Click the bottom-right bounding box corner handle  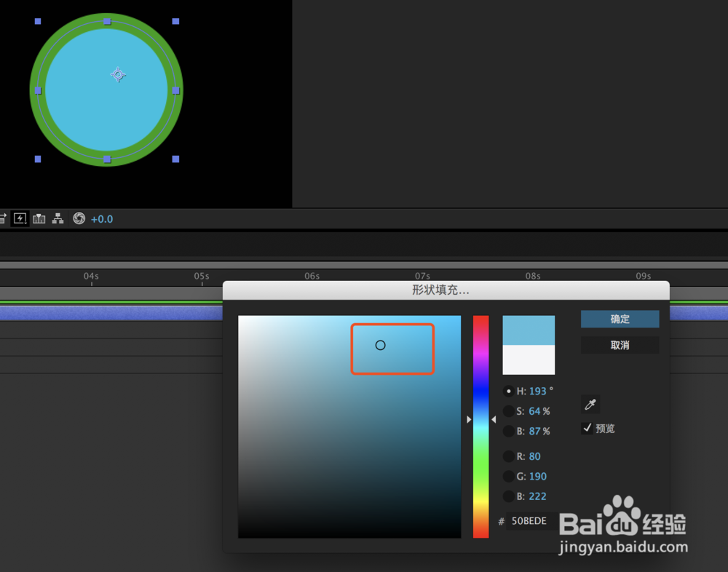pos(175,159)
